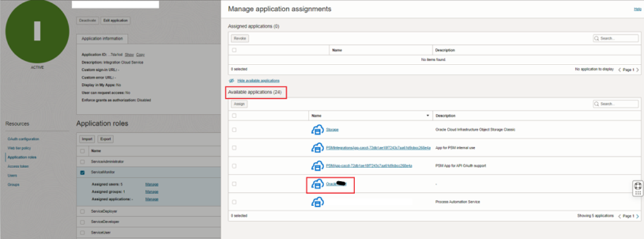Check the Storage application row

(234, 130)
